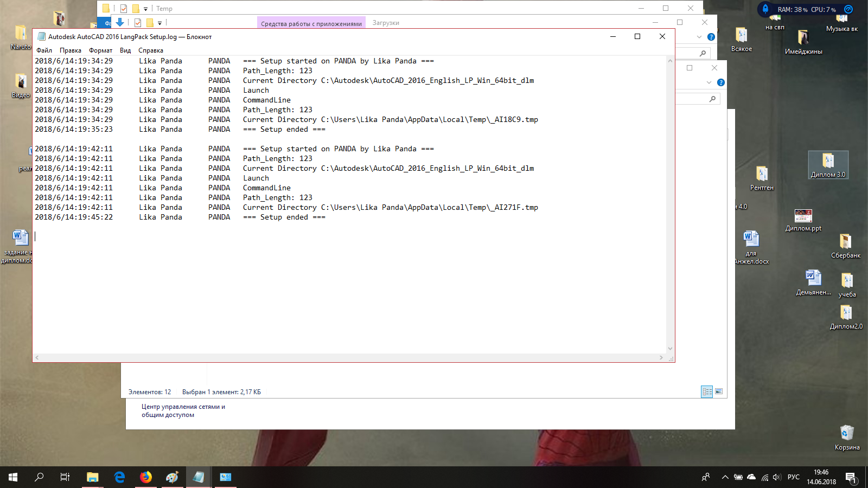Click the blue down-arrow icon in Загрузки window
The width and height of the screenshot is (868, 488).
(120, 22)
